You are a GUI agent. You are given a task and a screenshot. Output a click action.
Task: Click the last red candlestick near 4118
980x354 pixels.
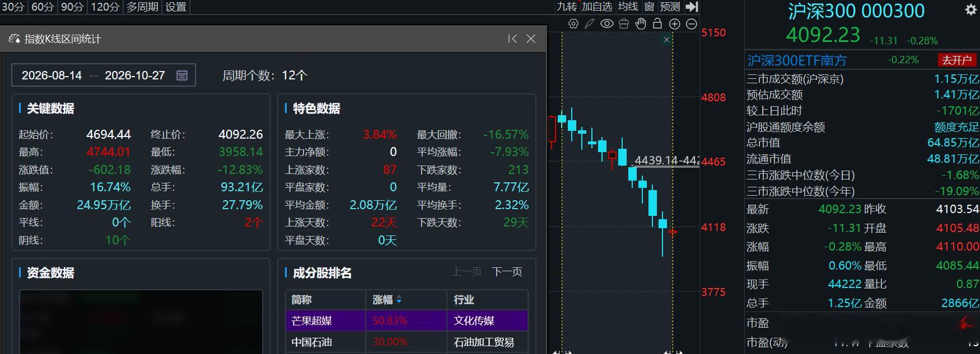coord(673,232)
